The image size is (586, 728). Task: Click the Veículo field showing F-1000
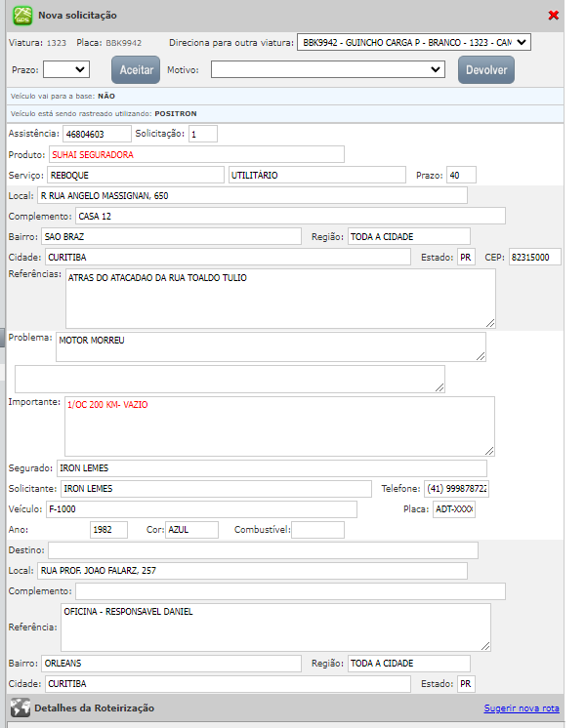(x=201, y=509)
